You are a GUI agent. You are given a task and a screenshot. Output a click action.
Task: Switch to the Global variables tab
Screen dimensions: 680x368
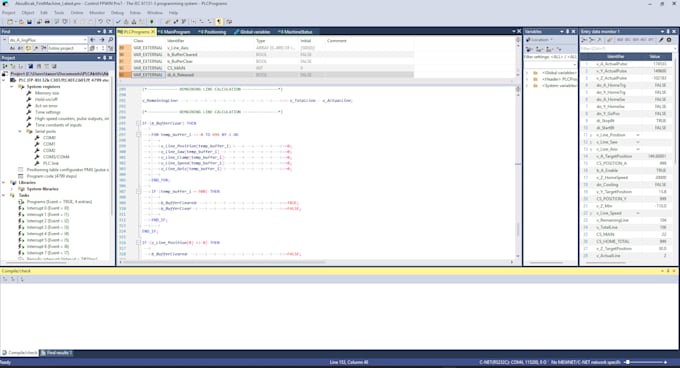pyautogui.click(x=252, y=32)
